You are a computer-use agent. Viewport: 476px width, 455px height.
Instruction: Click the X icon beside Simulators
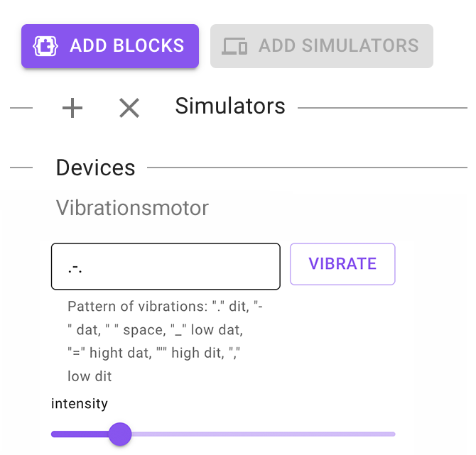pos(129,108)
